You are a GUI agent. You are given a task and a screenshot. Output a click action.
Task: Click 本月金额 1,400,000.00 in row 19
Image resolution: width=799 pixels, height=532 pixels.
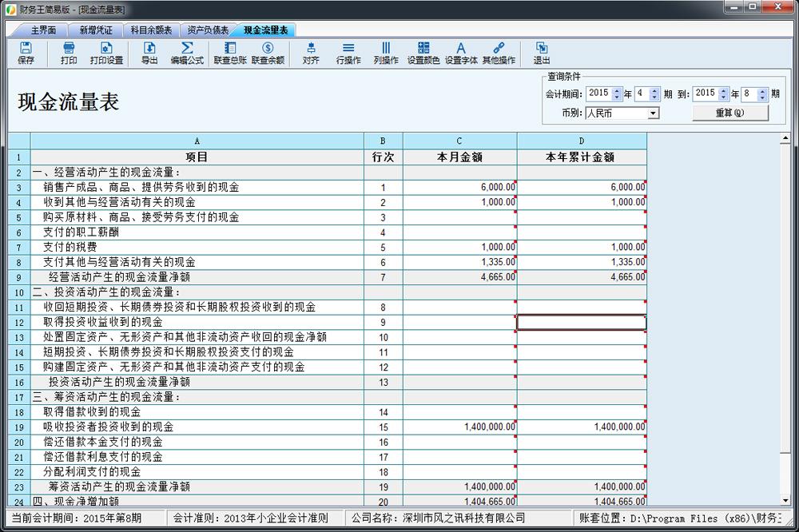pos(459,427)
